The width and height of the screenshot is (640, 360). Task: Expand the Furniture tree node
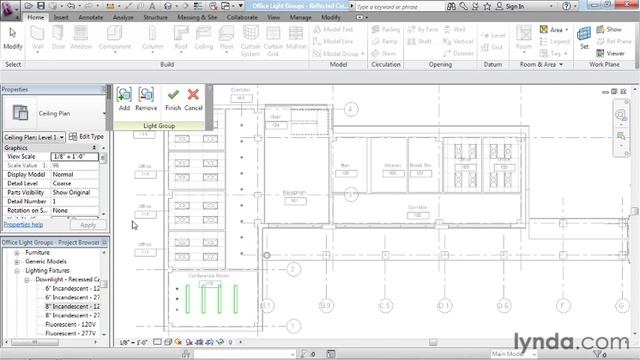[x=17, y=253]
